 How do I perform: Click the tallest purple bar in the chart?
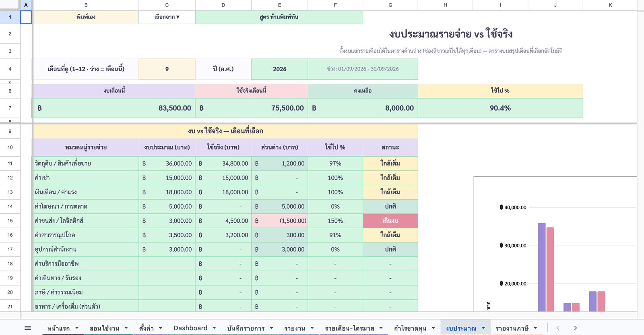tap(542, 267)
